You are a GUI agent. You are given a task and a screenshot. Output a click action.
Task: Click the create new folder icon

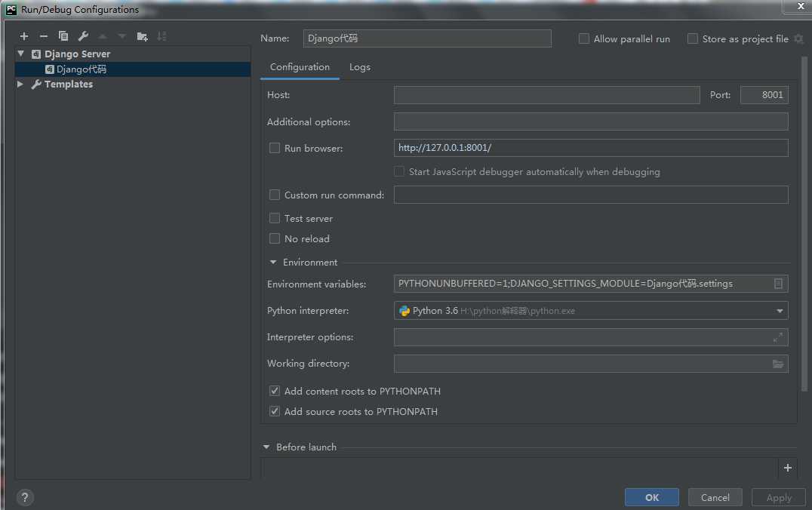[142, 36]
